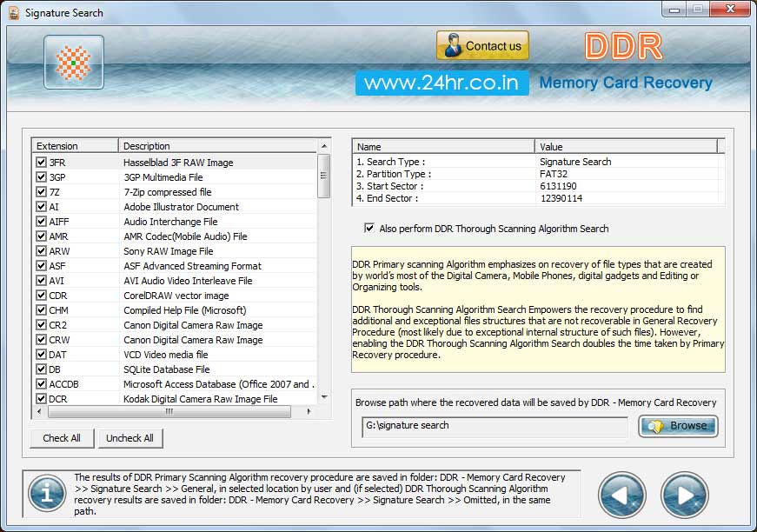Screen dimensions: 757x532
Task: Select 'SQLite Database File' description
Action: tap(167, 369)
